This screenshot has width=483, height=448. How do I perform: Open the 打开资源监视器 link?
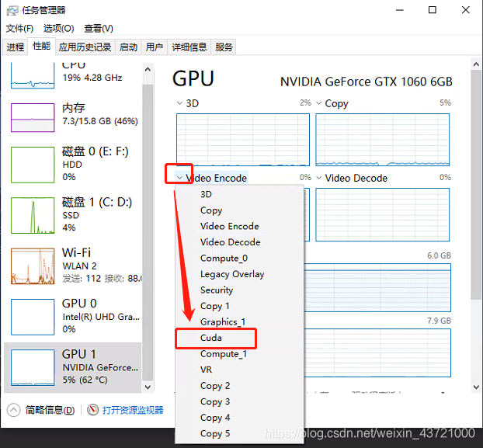coord(133,410)
